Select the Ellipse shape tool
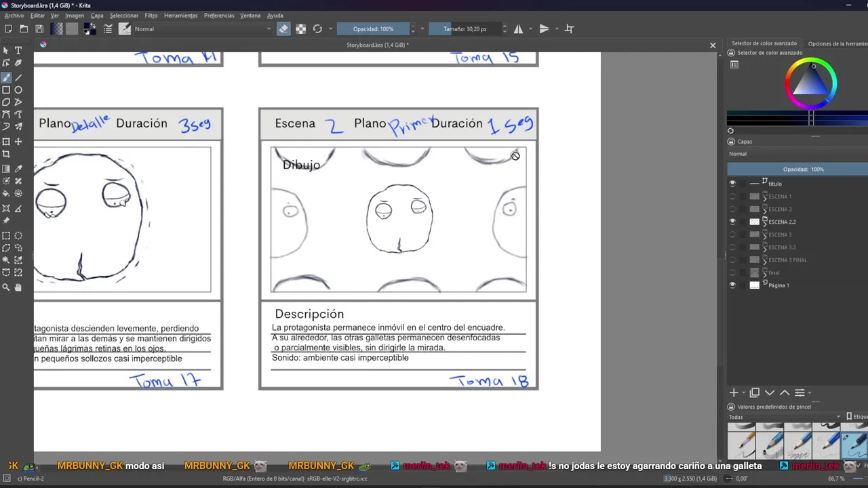 point(18,89)
